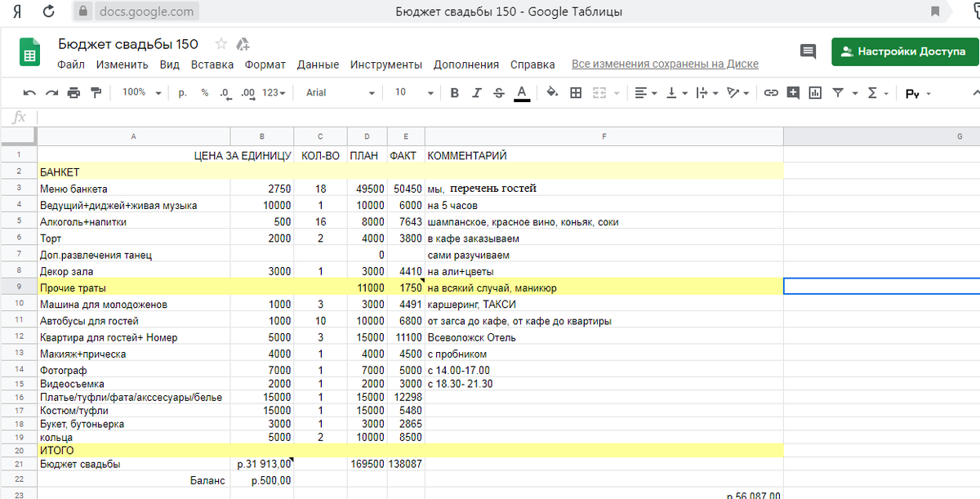Open text rotation dropdown
Image resolution: width=980 pixels, height=499 pixels.
(737, 93)
